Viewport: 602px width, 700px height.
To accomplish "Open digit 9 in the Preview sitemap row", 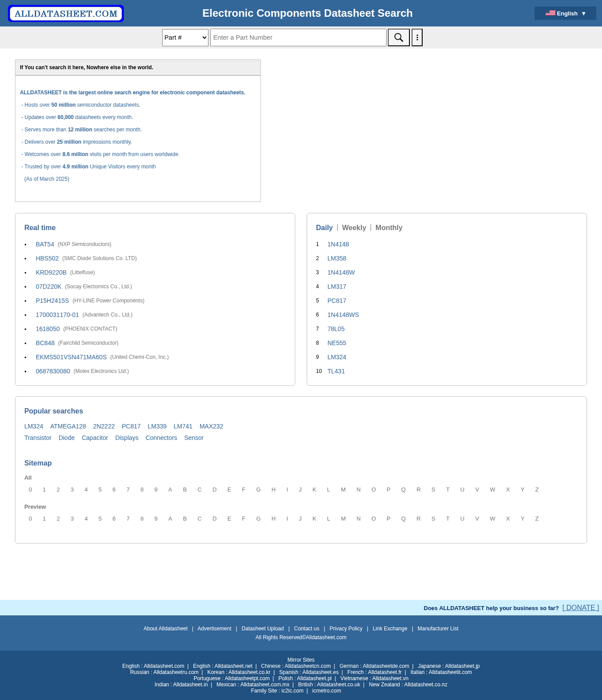I will pos(156,519).
